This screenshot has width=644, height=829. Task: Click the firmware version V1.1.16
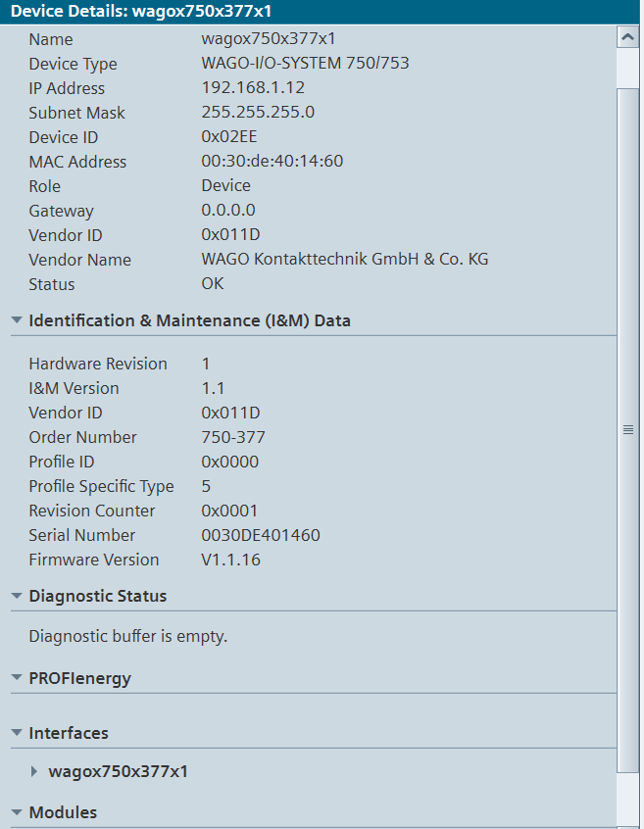pyautogui.click(x=230, y=560)
